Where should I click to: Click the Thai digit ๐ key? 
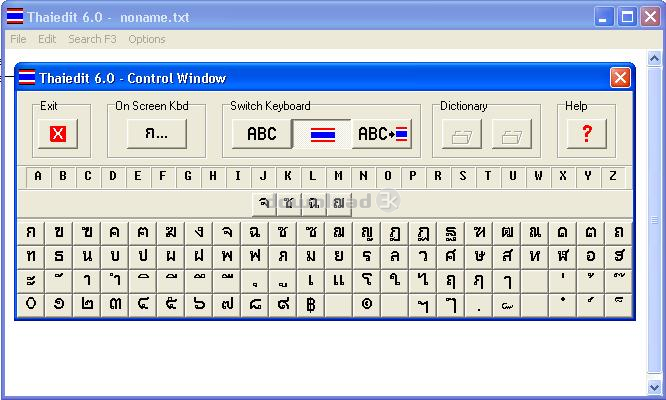[x=31, y=305]
